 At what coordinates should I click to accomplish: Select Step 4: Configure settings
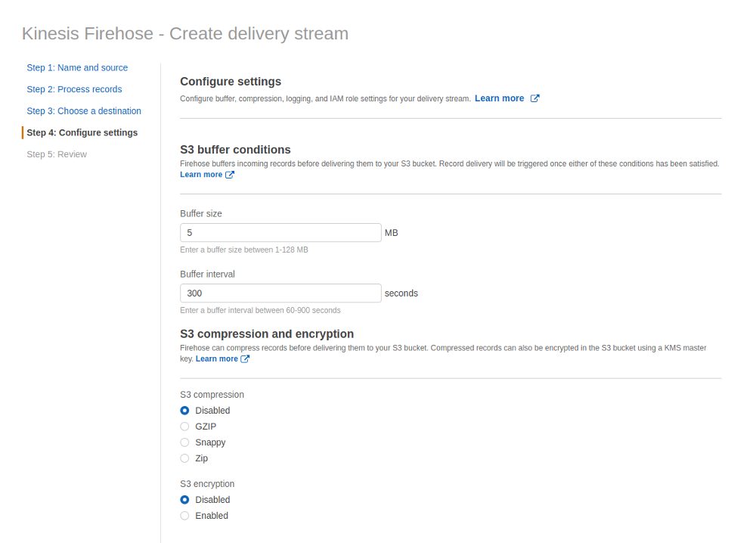click(82, 132)
